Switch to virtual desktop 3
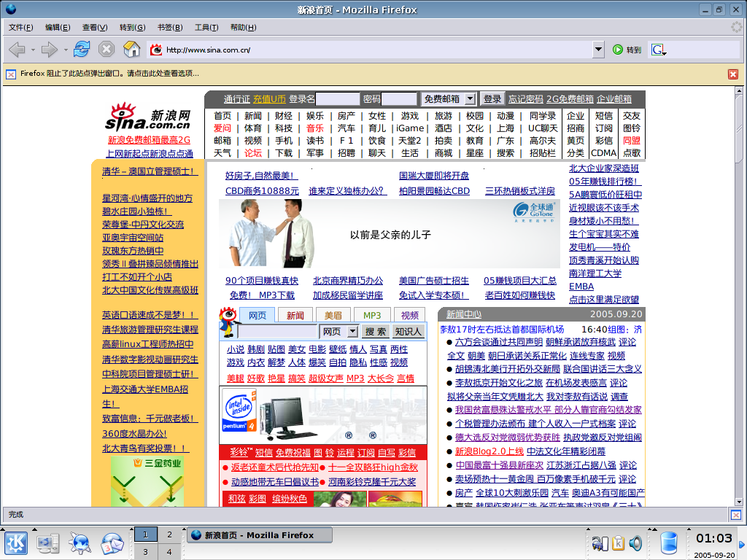Viewport: 747px width, 560px height. (145, 552)
